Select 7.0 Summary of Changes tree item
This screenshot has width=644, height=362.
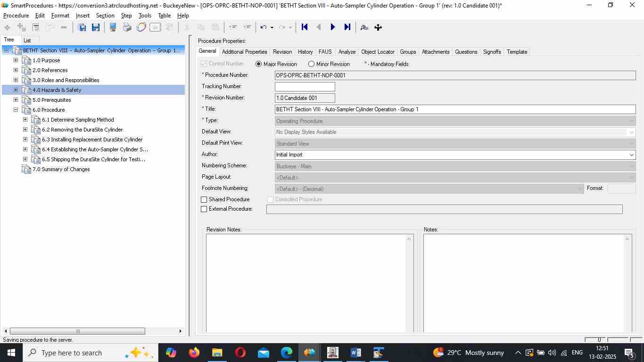[x=61, y=169]
